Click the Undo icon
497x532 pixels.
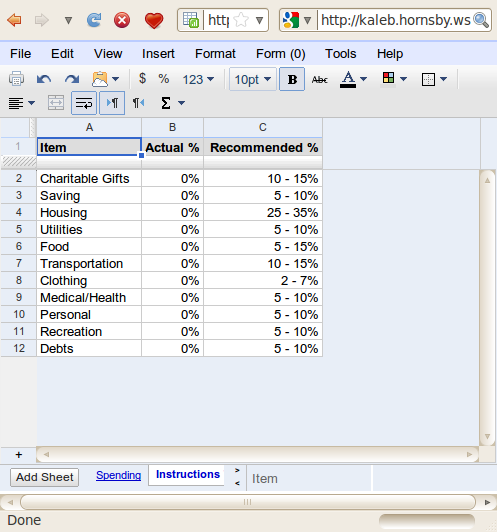pos(44,79)
